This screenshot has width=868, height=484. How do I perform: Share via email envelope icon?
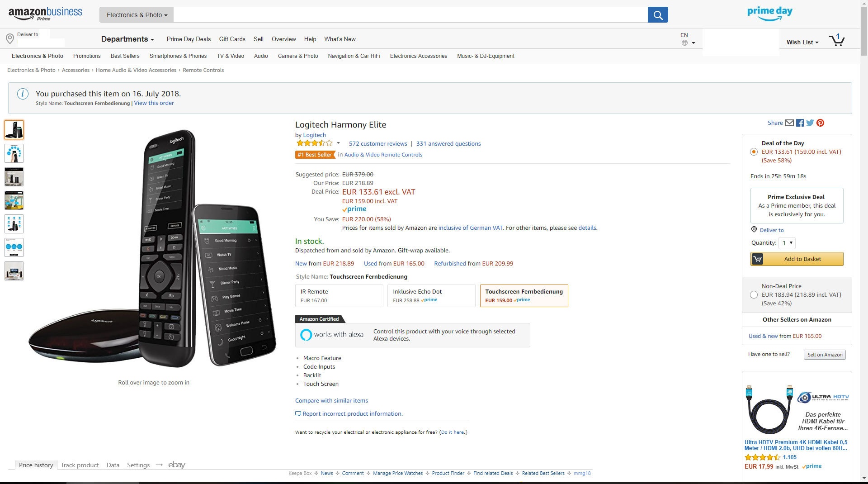pyautogui.click(x=789, y=123)
